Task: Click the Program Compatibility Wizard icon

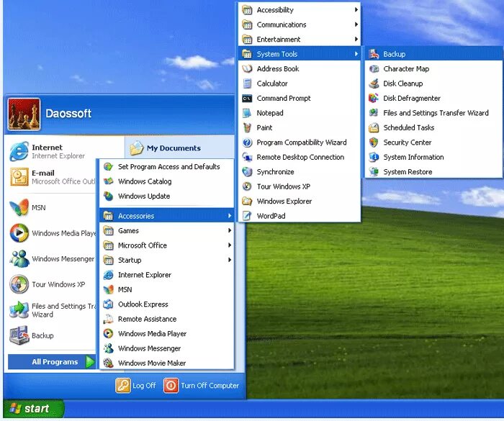Action: coord(247,142)
